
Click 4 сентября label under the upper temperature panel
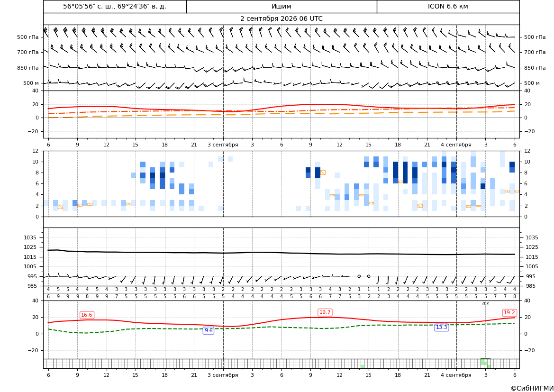456,145
